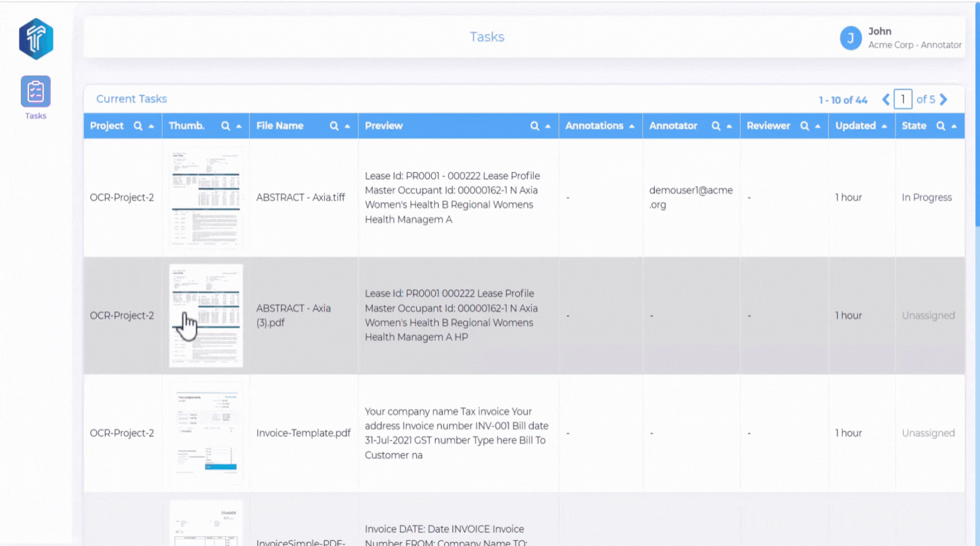Click John's name in the header
The width and height of the screenshot is (980, 546).
coord(879,32)
